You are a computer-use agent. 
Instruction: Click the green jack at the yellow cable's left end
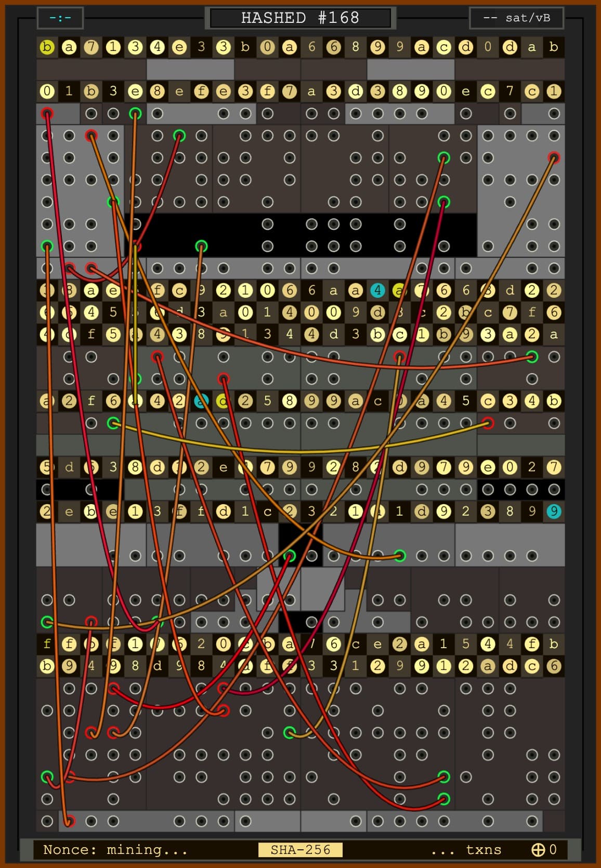point(113,423)
